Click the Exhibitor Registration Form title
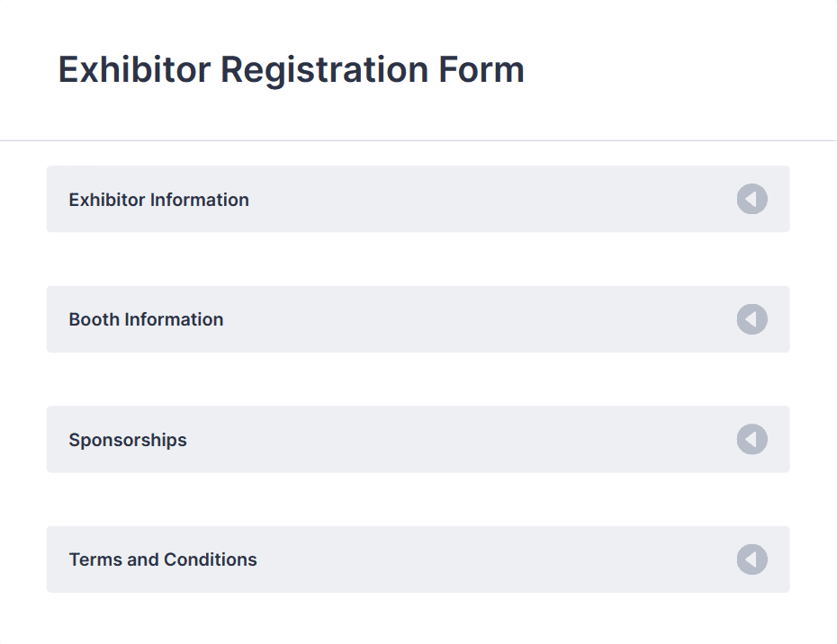The image size is (837, 644). click(x=291, y=69)
